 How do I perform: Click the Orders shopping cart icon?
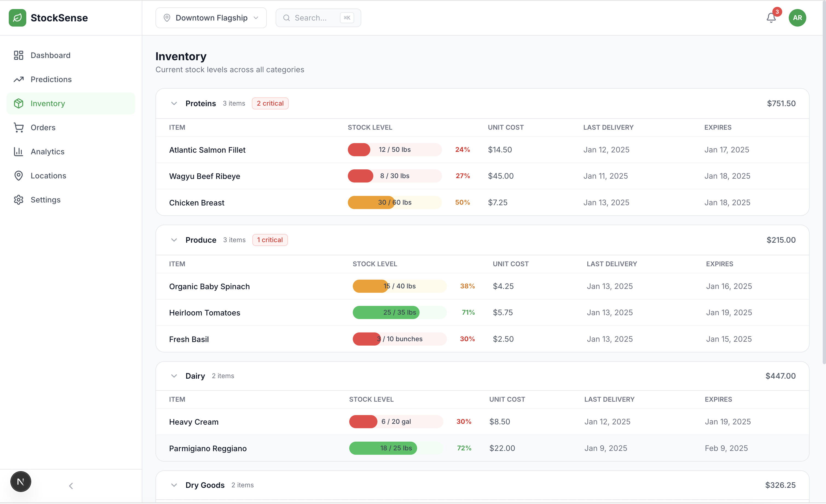(x=18, y=127)
